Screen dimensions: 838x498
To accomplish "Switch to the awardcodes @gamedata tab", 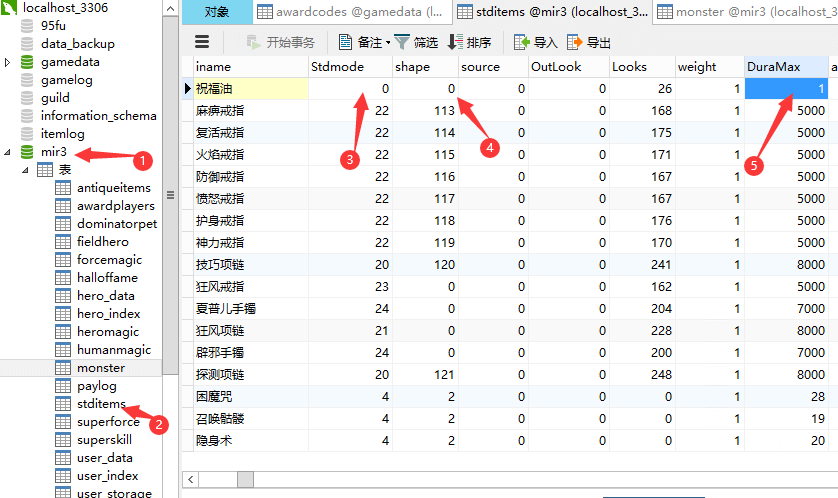I will pos(350,12).
